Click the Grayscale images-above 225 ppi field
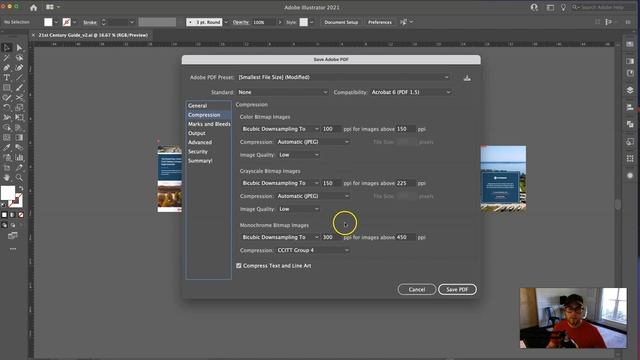640x360 pixels. [406, 183]
